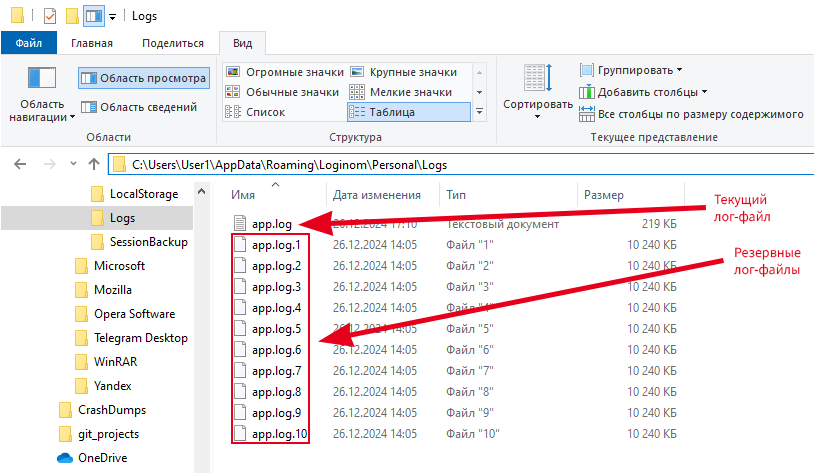Select the app.log.6 file
This screenshot has height=473, width=814.
276,350
